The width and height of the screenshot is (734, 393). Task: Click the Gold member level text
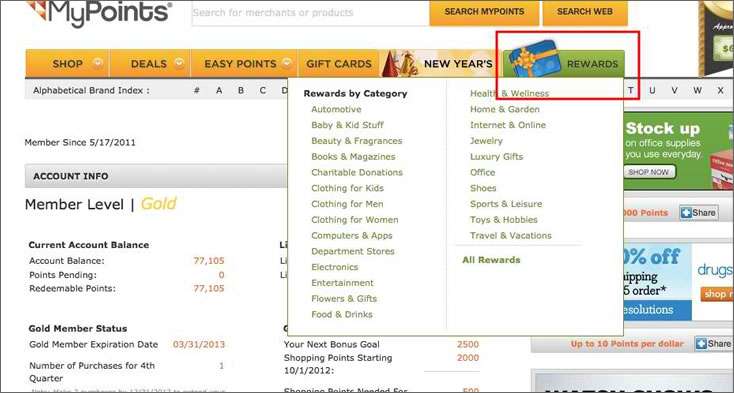pyautogui.click(x=159, y=204)
